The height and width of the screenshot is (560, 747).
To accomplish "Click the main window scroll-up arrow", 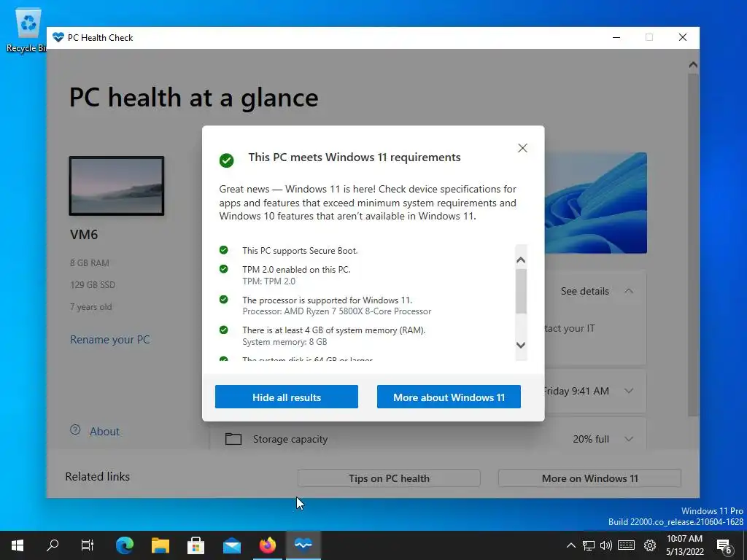I will (x=693, y=65).
